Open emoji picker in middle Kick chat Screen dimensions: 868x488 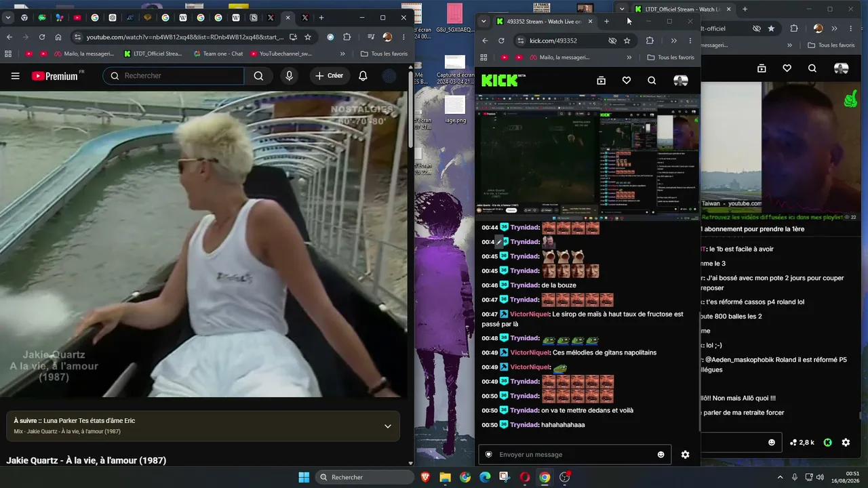(661, 455)
